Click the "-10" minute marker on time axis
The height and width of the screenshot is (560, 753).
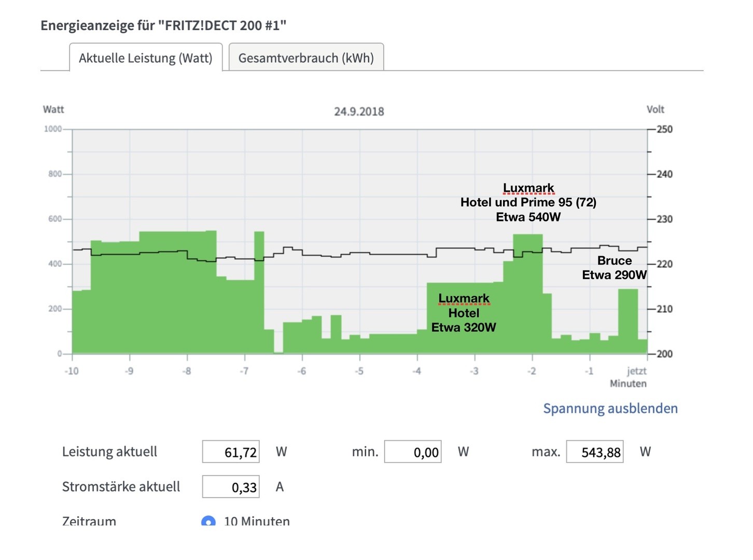click(x=72, y=371)
